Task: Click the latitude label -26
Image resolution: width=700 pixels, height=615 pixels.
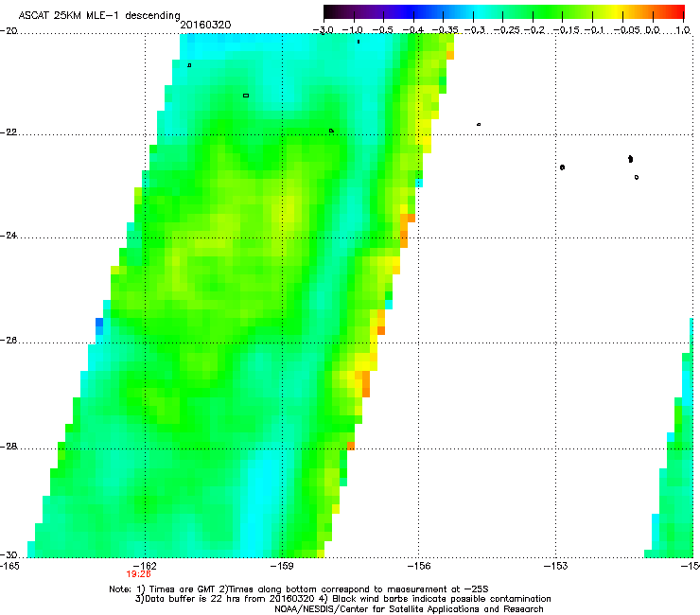Action: click(x=9, y=341)
